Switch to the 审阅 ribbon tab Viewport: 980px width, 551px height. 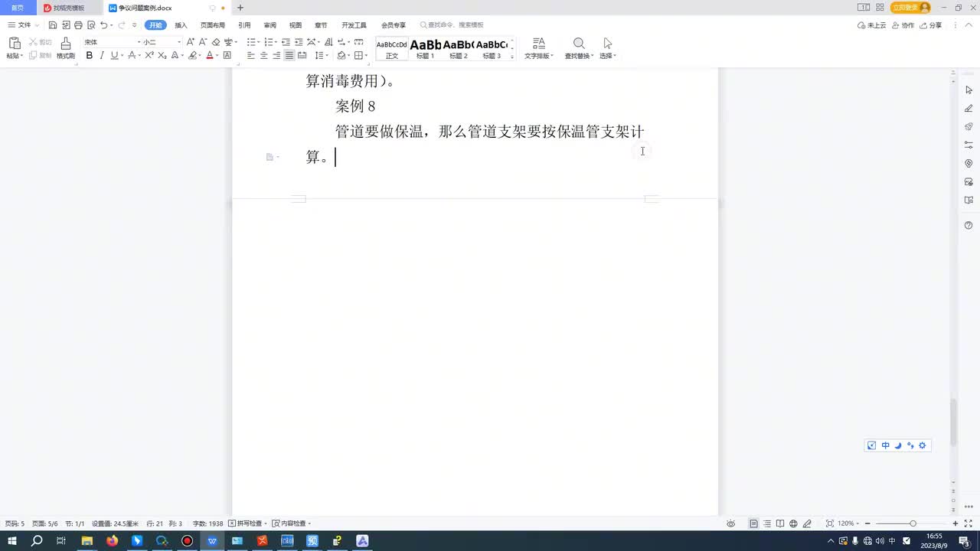(x=269, y=25)
